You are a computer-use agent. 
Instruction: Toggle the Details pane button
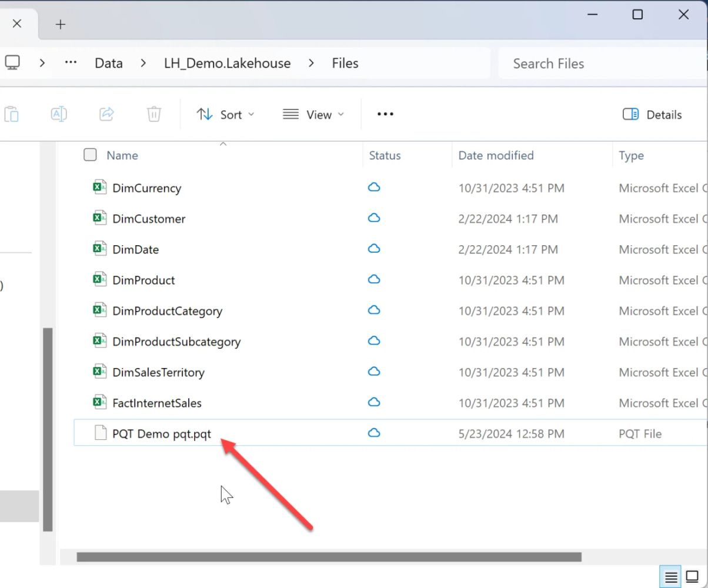[652, 115]
